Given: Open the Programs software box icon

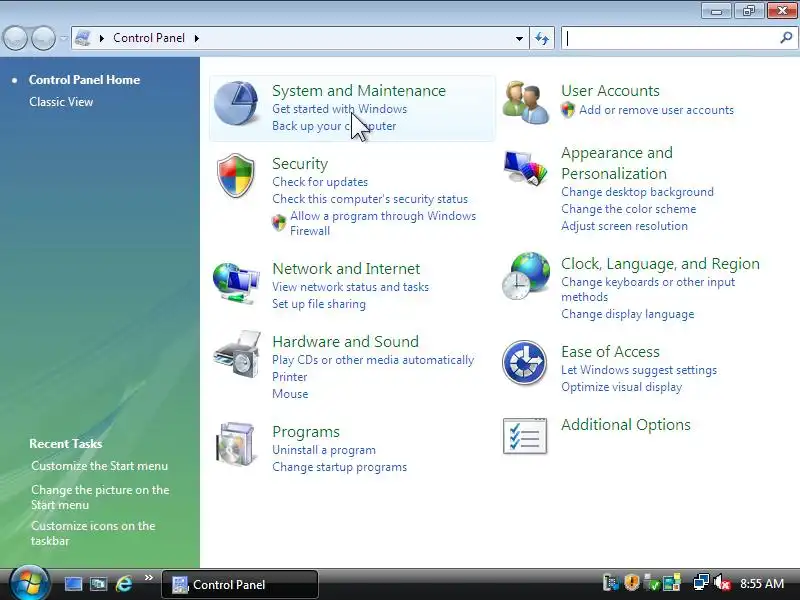Looking at the screenshot, I should pos(235,444).
